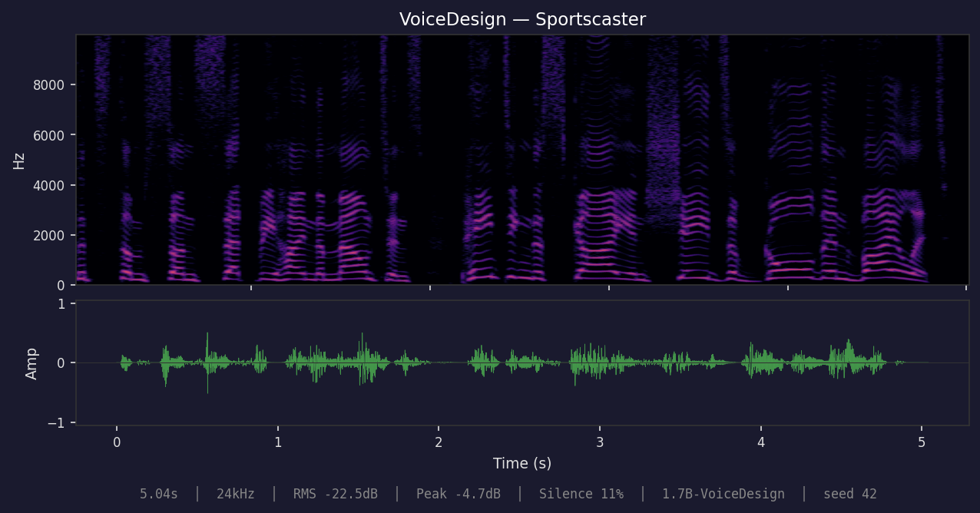The height and width of the screenshot is (513, 980).
Task: Click the "5.04s" duration readout
Action: (x=159, y=494)
